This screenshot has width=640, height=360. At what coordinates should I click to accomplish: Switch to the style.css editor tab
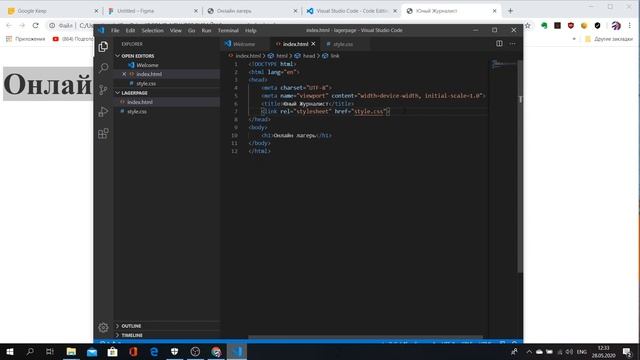pyautogui.click(x=342, y=44)
